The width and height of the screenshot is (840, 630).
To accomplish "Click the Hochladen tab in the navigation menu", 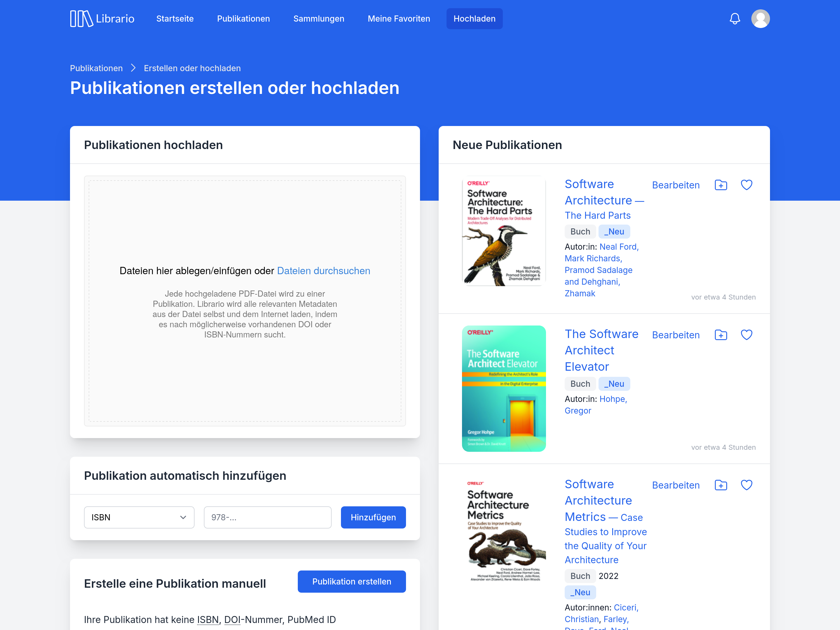I will pyautogui.click(x=474, y=19).
